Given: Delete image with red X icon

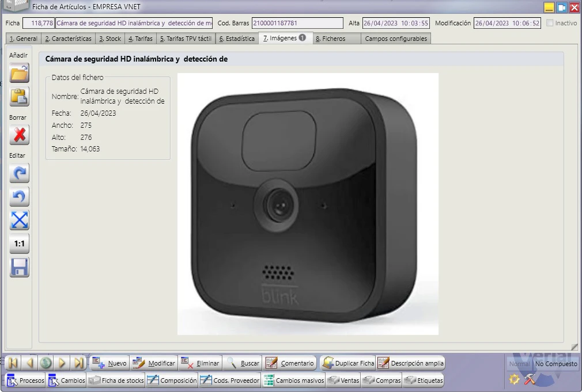Looking at the screenshot, I should pyautogui.click(x=19, y=135).
